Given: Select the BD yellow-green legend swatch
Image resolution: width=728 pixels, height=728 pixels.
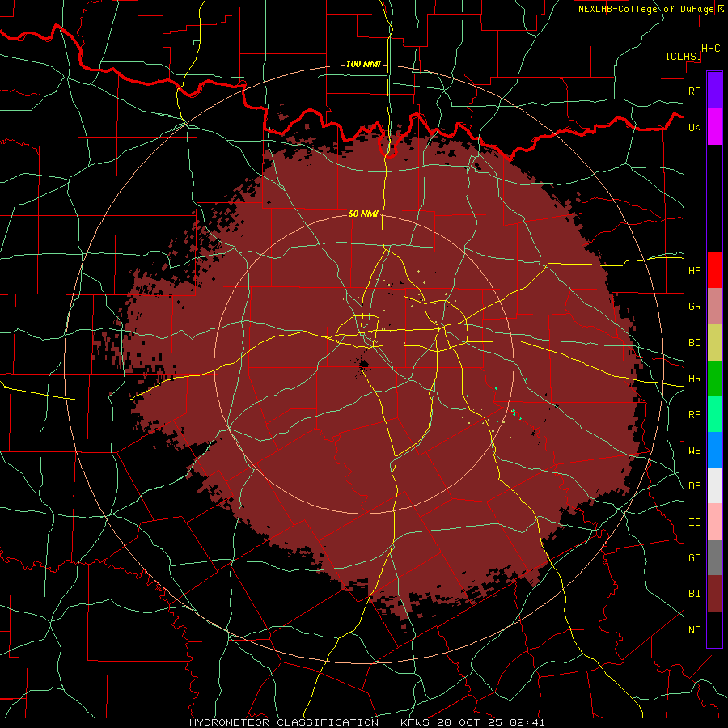Looking at the screenshot, I should [714, 343].
